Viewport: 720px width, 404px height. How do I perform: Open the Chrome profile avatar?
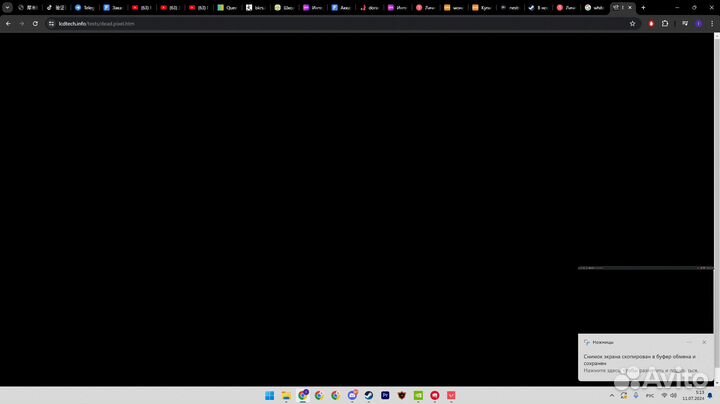tap(699, 23)
